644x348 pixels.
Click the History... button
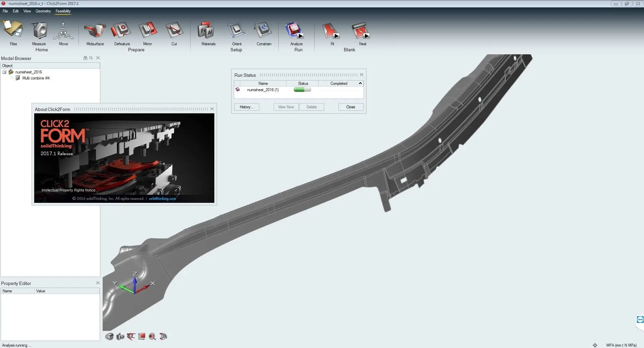click(247, 107)
